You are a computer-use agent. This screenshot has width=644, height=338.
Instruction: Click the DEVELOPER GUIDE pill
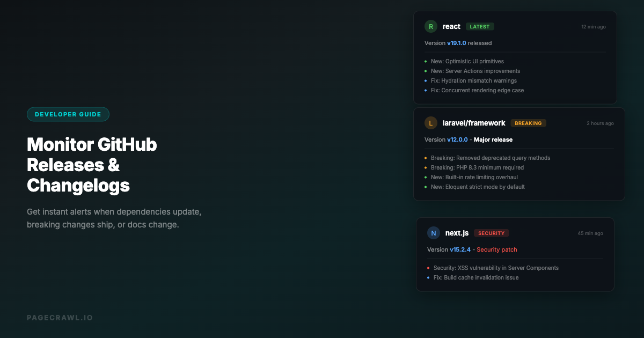[68, 114]
